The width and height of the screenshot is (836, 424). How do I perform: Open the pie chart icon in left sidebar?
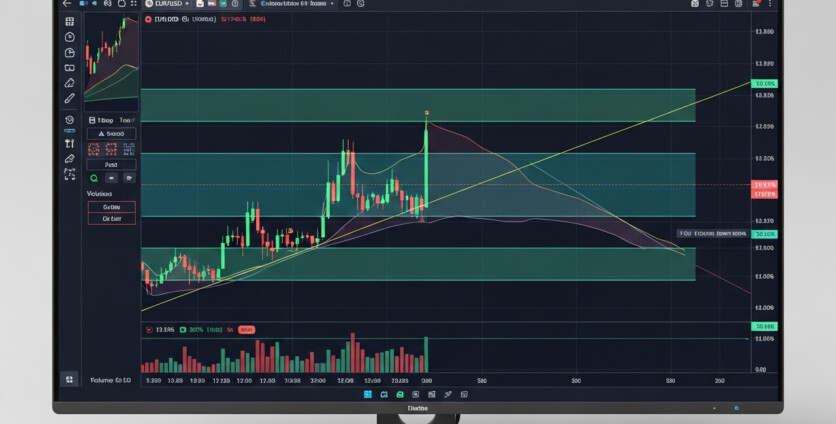[69, 52]
